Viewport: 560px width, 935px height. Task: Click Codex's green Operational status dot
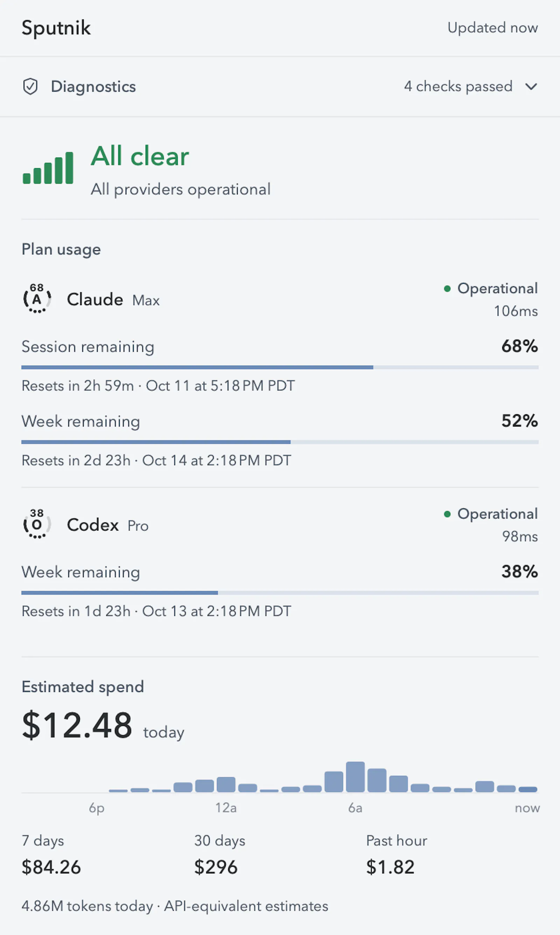(447, 514)
